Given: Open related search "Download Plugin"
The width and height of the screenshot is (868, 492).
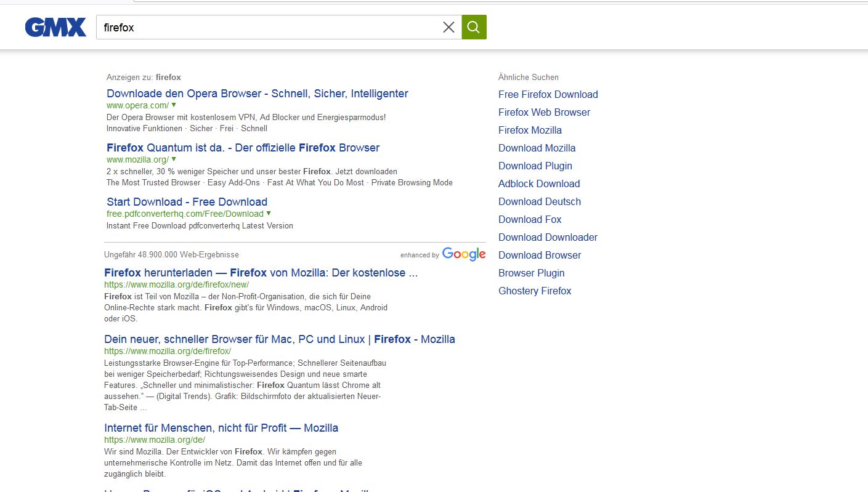Looking at the screenshot, I should pyautogui.click(x=535, y=166).
